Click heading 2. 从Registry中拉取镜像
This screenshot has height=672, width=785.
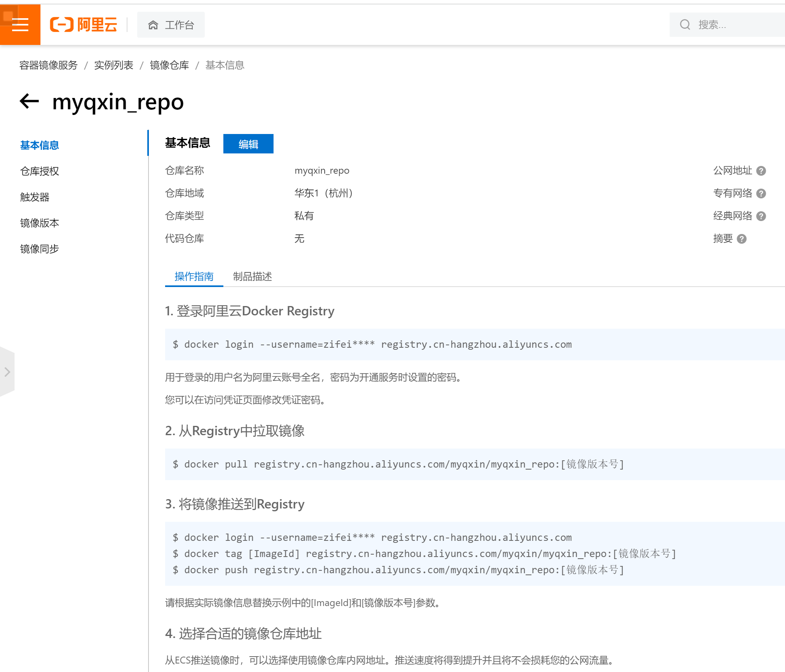point(235,431)
